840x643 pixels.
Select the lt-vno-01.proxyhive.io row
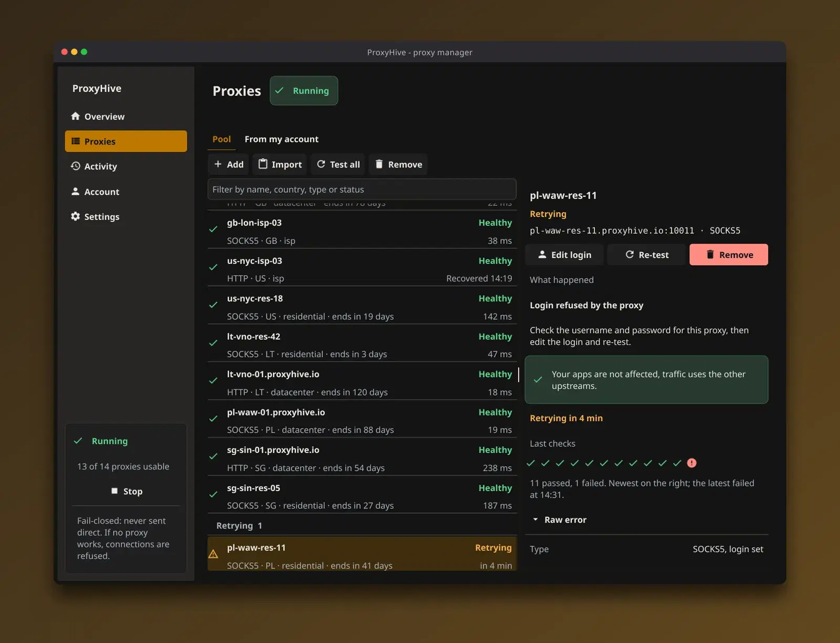pos(362,381)
